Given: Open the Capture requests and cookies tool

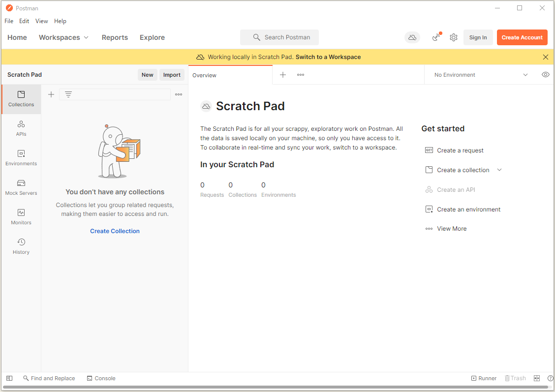Looking at the screenshot, I should tap(436, 37).
